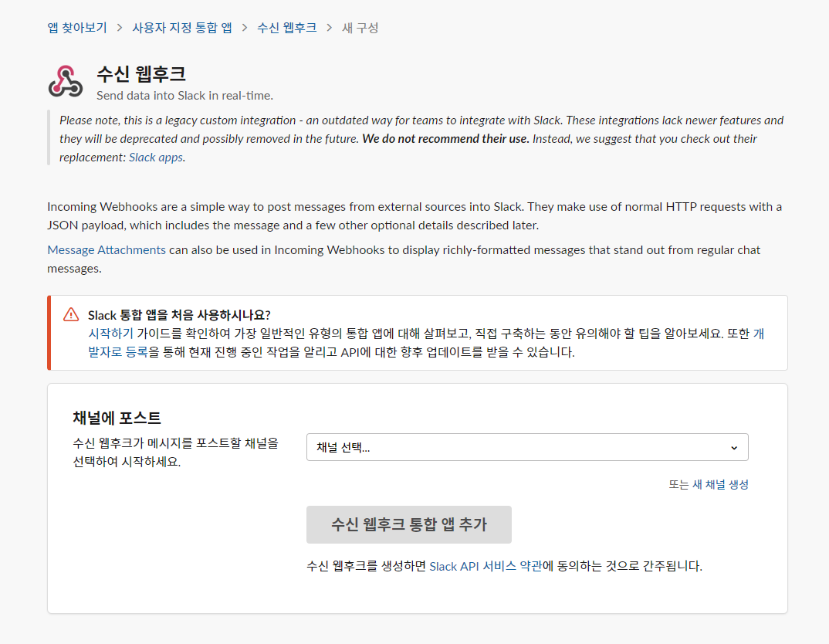Click the 새 구성 breadcrumb text

pos(360,28)
